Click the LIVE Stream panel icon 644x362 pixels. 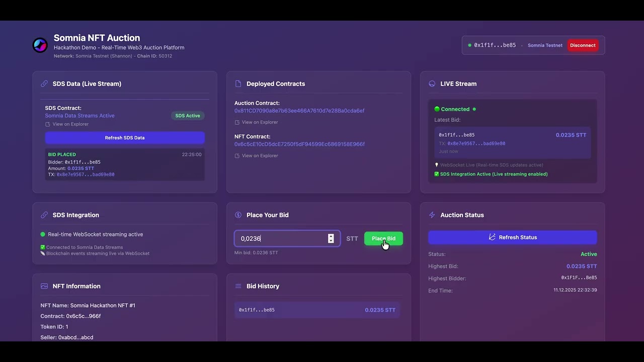(432, 84)
